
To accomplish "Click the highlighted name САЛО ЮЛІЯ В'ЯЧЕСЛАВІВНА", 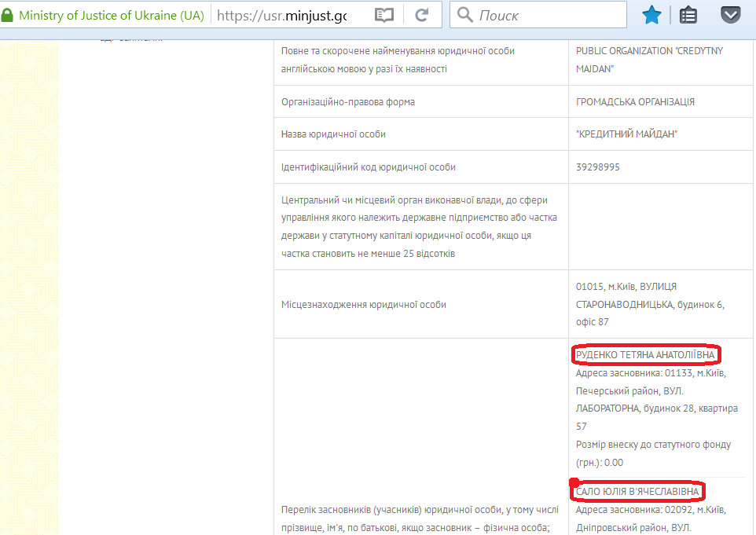I will [637, 492].
